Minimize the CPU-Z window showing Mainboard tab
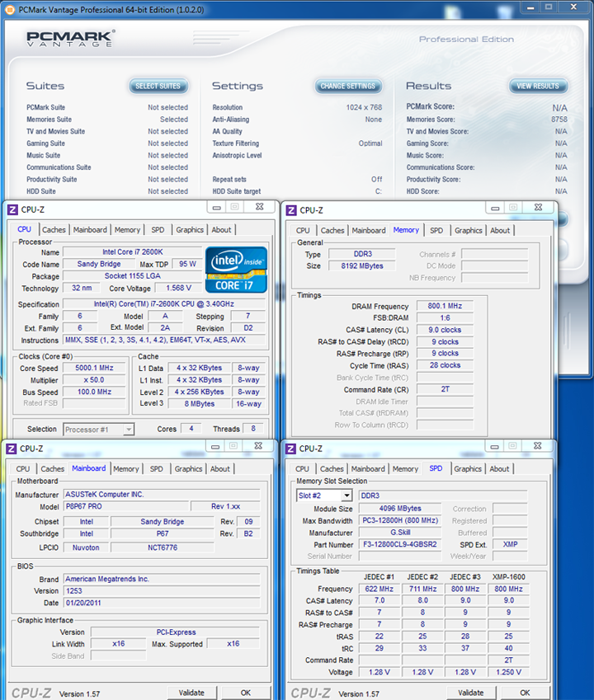Image resolution: width=594 pixels, height=700 pixels. click(215, 446)
